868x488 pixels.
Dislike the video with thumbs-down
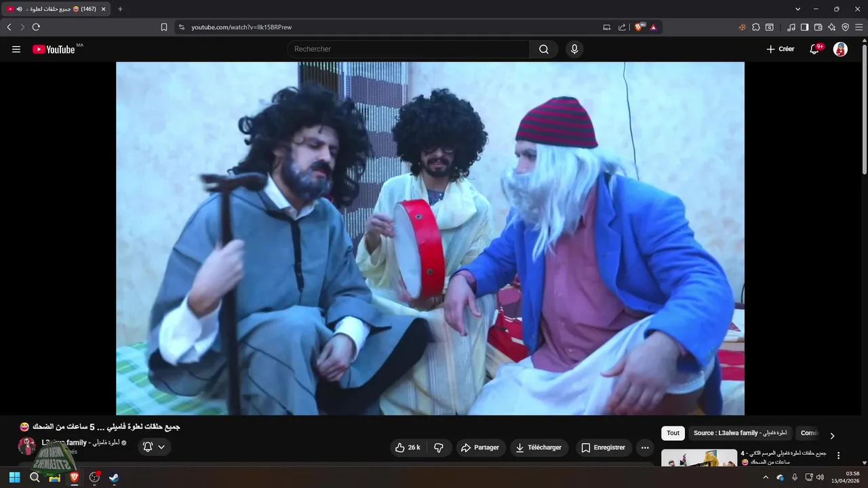pos(439,447)
